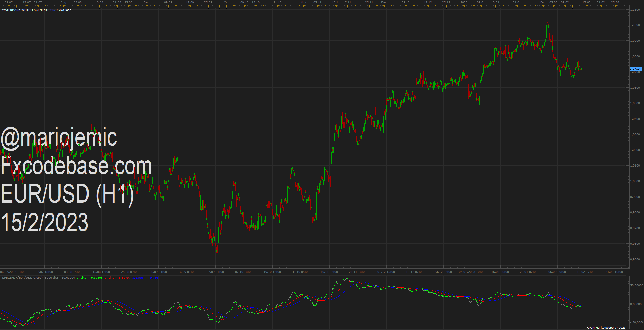The width and height of the screenshot is (644, 330).
Task: Click the 1,1000 price axis label
Action: [x=635, y=25]
